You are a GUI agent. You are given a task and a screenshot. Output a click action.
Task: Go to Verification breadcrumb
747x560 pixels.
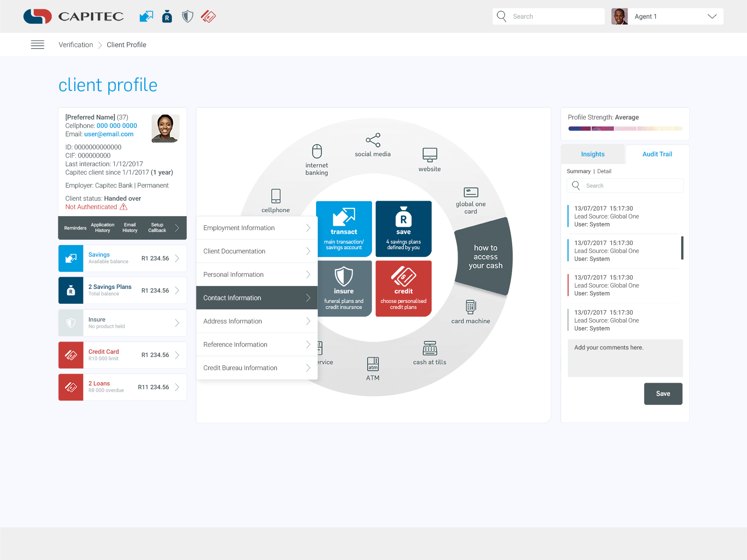click(76, 45)
